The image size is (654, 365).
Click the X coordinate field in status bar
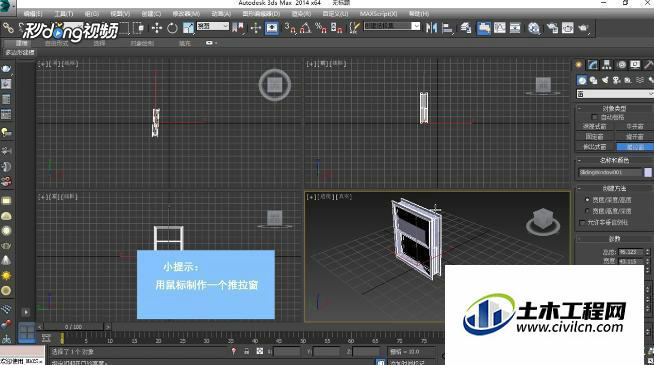287,352
